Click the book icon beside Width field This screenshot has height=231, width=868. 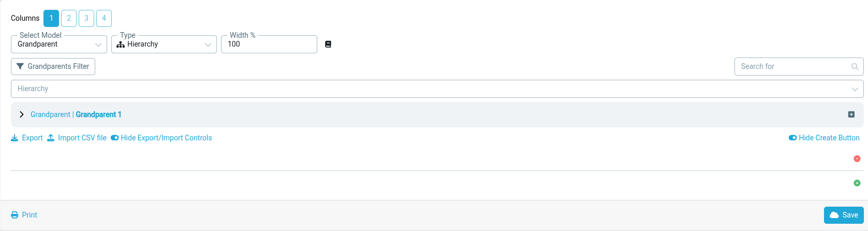pos(328,45)
